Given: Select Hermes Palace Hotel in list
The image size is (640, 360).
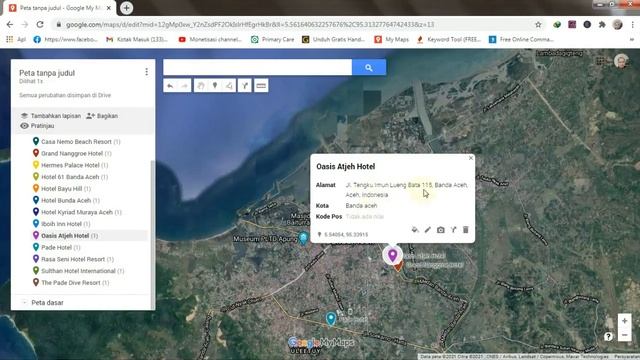Looking at the screenshot, I should pyautogui.click(x=70, y=165).
